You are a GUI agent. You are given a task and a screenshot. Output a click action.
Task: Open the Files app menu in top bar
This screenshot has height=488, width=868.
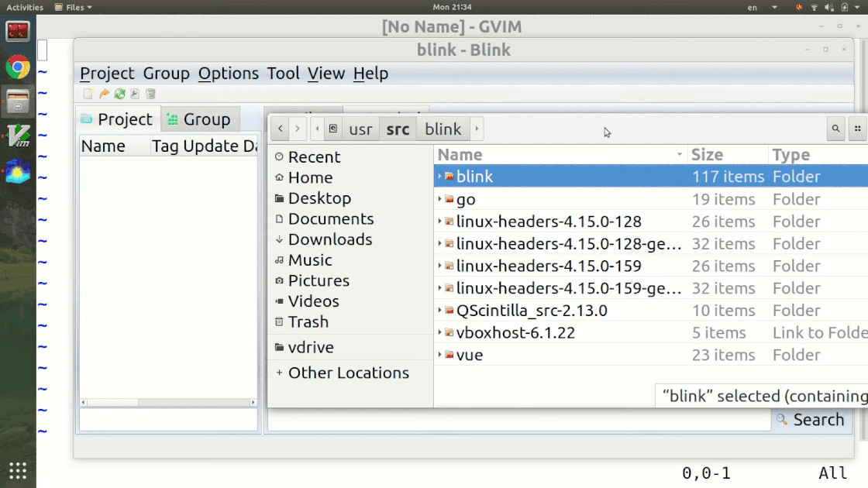click(73, 7)
